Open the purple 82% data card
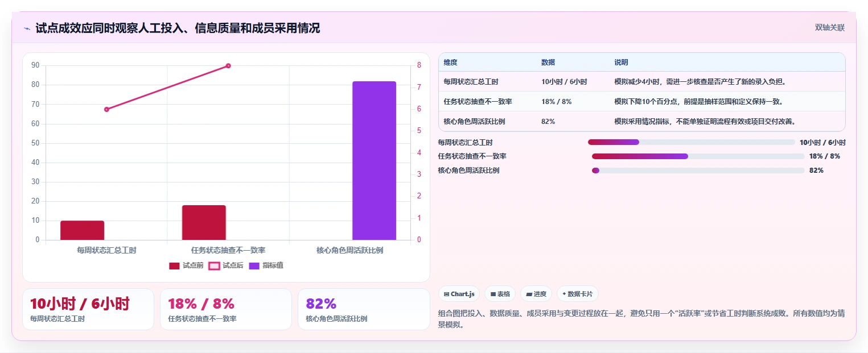 tap(364, 309)
